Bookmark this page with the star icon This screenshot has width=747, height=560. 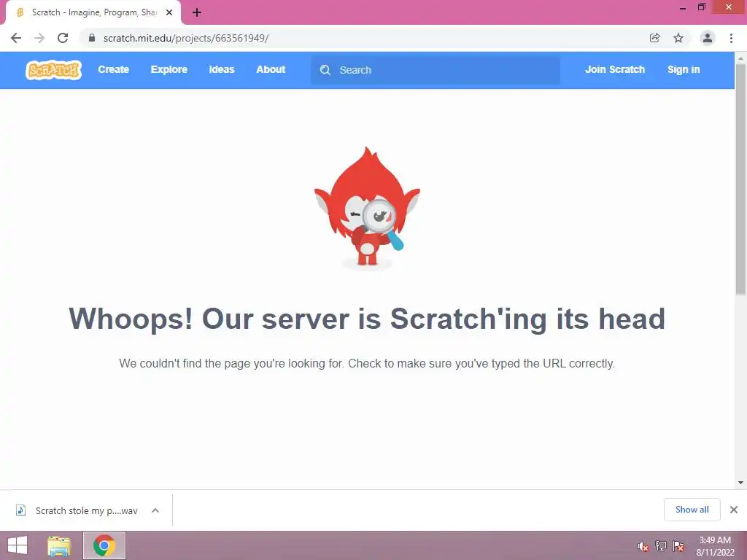(x=678, y=38)
